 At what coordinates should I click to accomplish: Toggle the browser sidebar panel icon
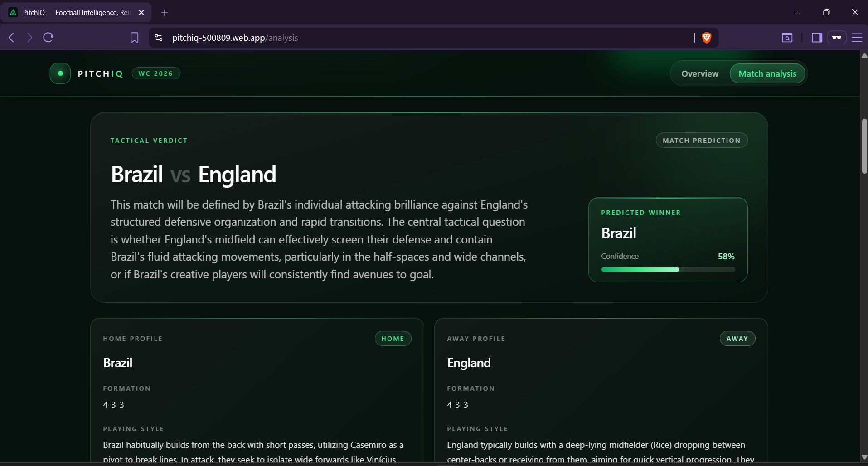point(817,38)
